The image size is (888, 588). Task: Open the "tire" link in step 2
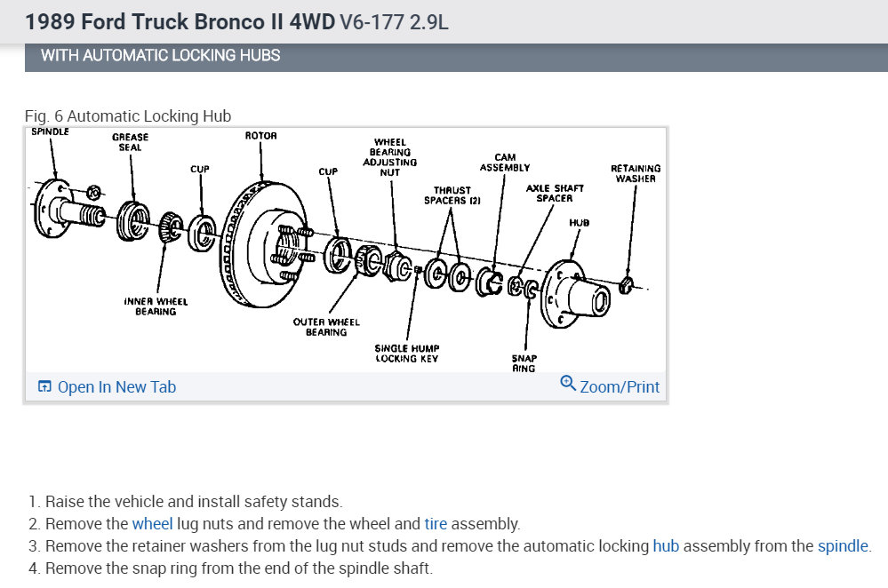[x=436, y=524]
